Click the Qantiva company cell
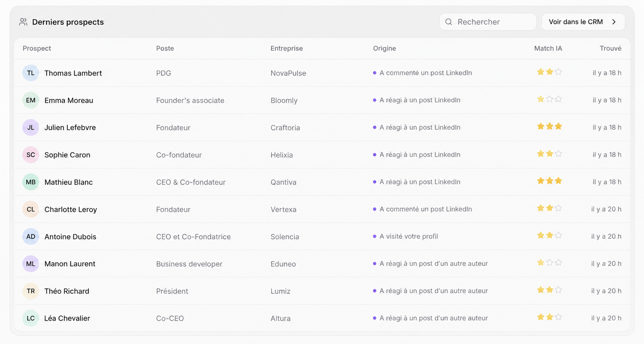 point(283,182)
